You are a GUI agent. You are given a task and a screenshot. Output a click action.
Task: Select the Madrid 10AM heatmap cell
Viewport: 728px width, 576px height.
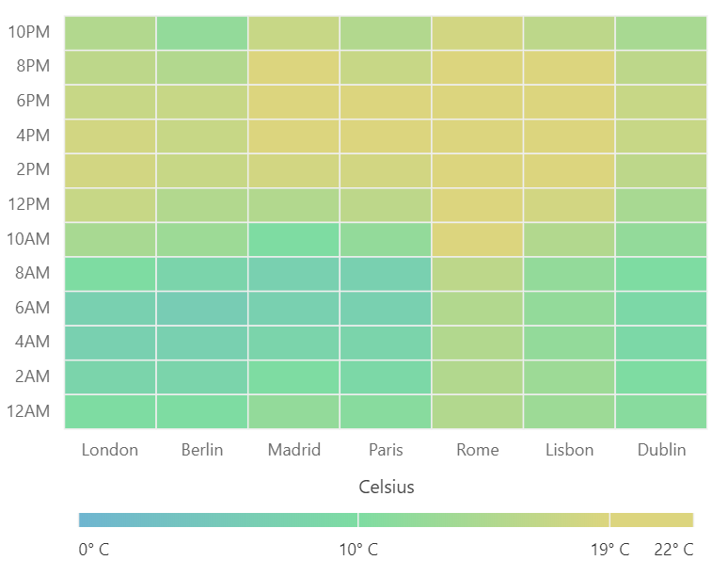293,239
